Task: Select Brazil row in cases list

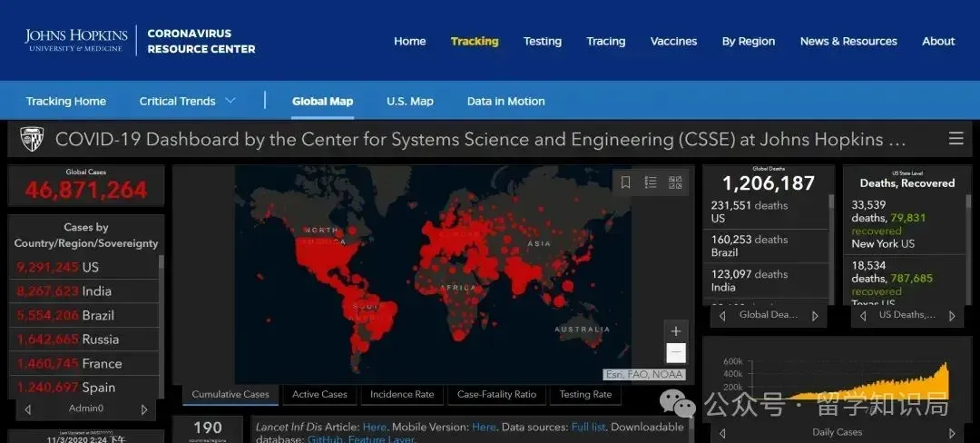Action: pyautogui.click(x=83, y=316)
